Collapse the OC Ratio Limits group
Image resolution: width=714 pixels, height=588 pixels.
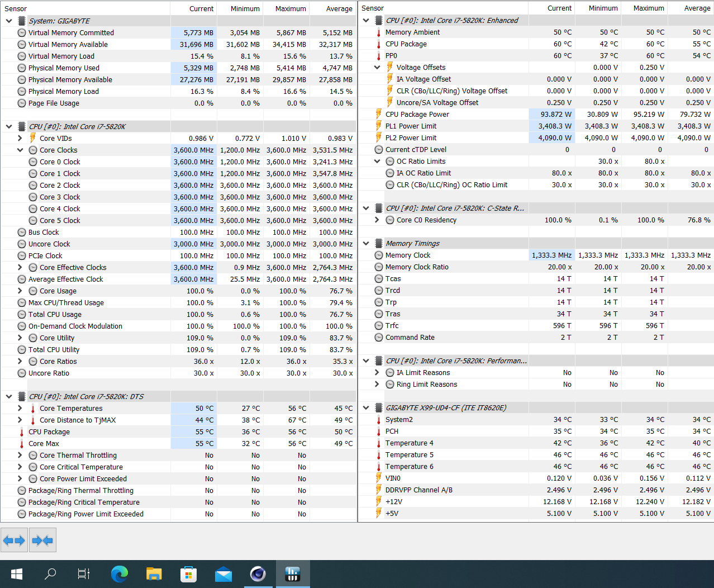377,161
